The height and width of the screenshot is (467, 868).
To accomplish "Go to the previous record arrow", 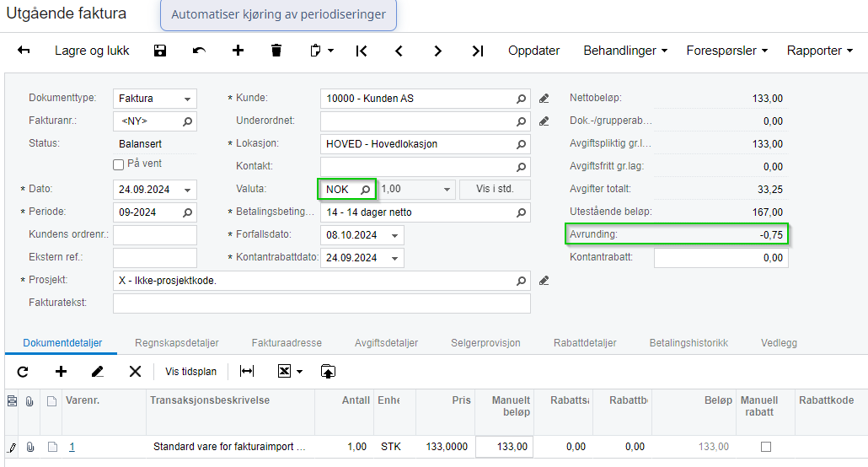I will [x=399, y=51].
